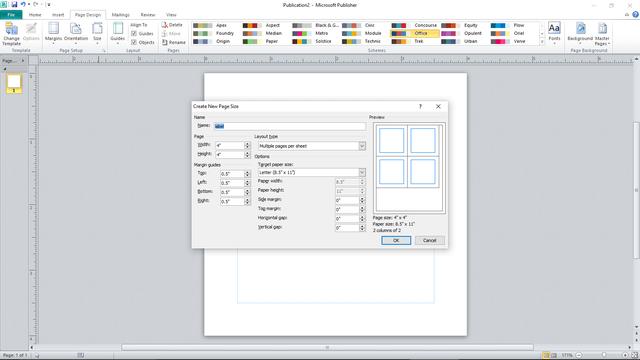Open the Master Pages icon
This screenshot has height=360, width=640.
(602, 34)
